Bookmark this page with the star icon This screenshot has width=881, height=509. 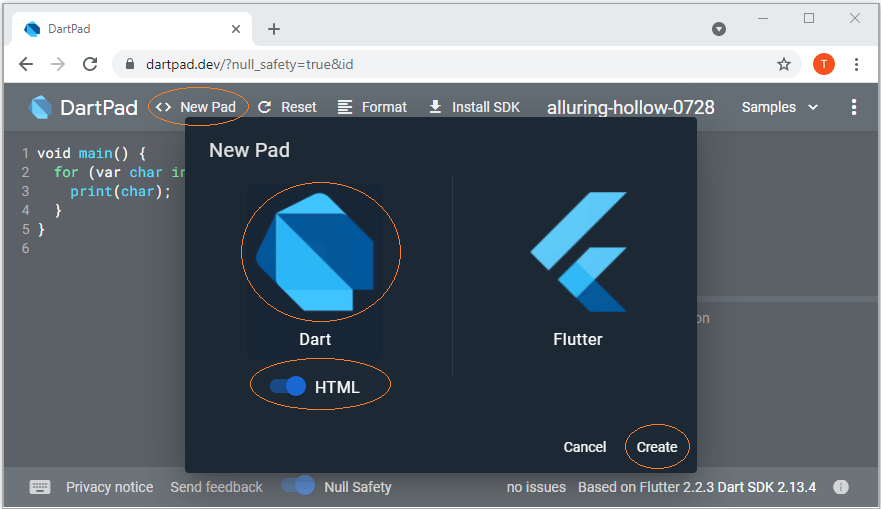(784, 64)
